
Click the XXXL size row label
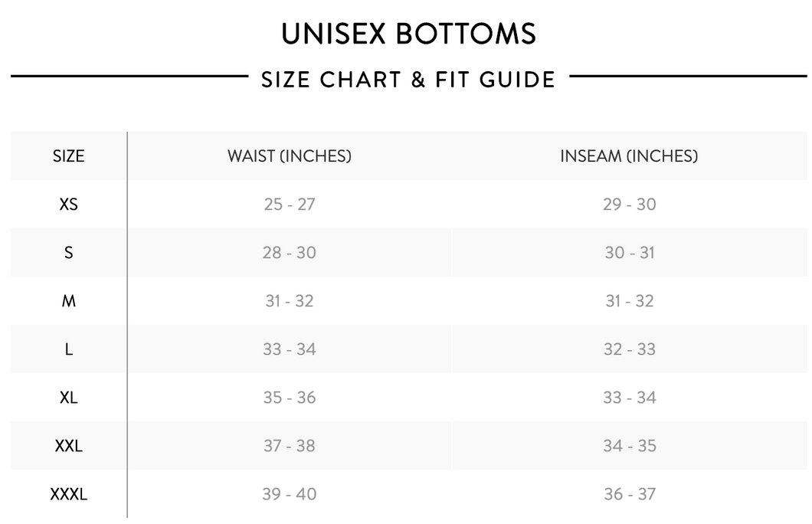coord(68,494)
